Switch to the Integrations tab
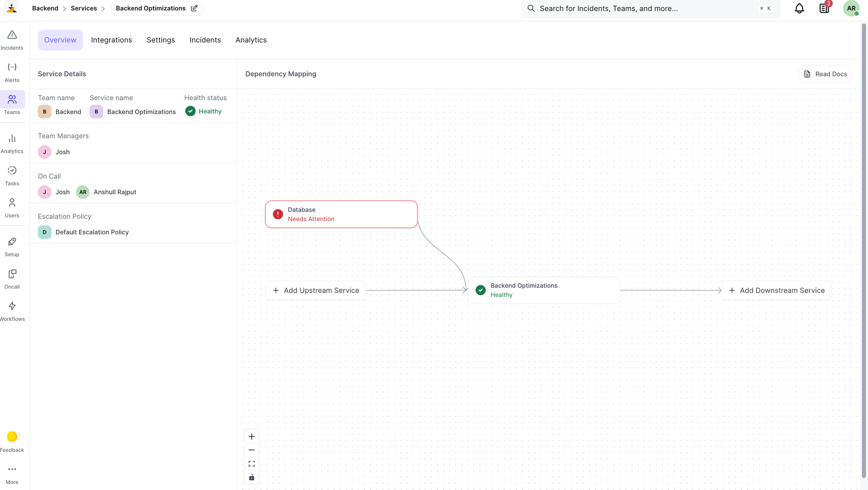The width and height of the screenshot is (868, 490). (x=112, y=40)
